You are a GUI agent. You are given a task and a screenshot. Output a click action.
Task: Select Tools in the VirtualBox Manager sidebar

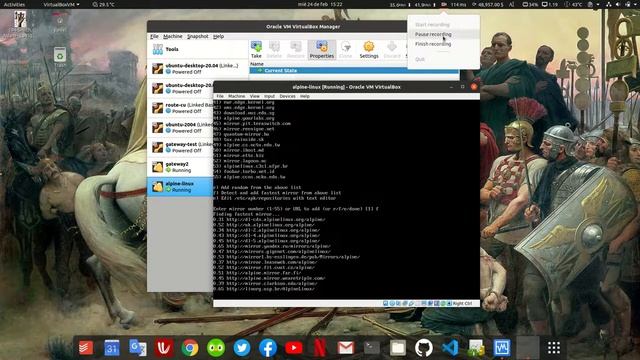tap(198, 49)
